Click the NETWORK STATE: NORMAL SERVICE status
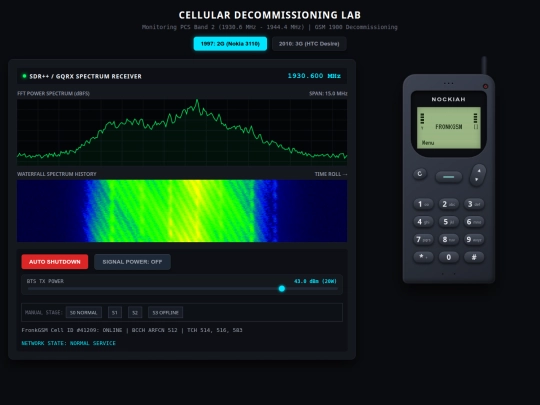This screenshot has width=540, height=405. 69,343
